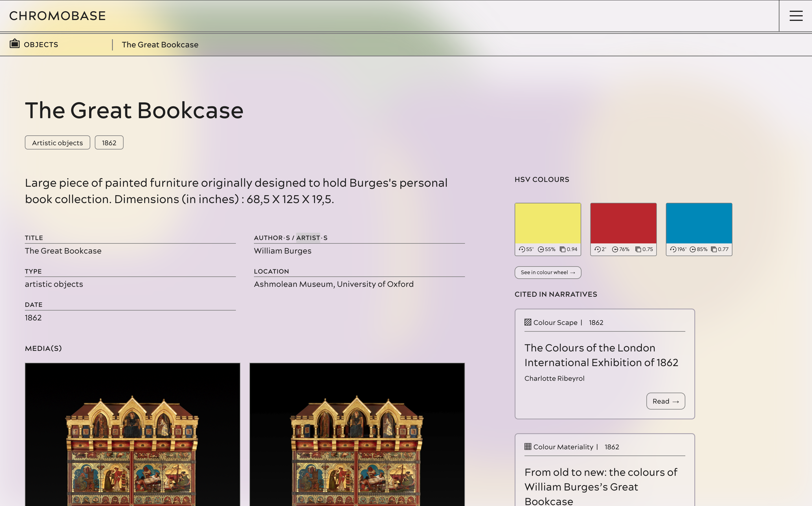Click Colour Materiality category label
Image resolution: width=812 pixels, height=506 pixels.
point(563,447)
